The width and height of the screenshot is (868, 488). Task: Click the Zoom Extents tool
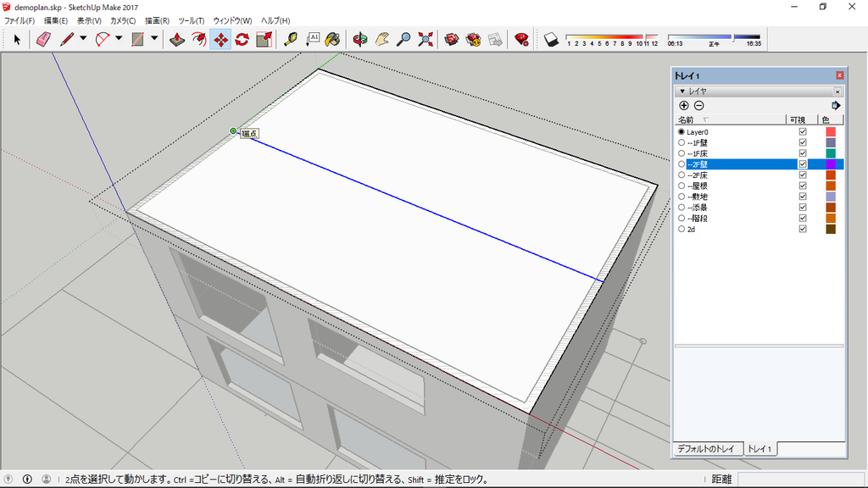pyautogui.click(x=426, y=39)
